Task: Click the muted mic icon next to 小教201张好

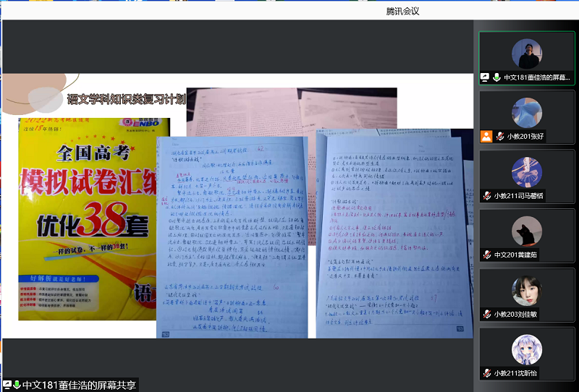Action: point(500,136)
